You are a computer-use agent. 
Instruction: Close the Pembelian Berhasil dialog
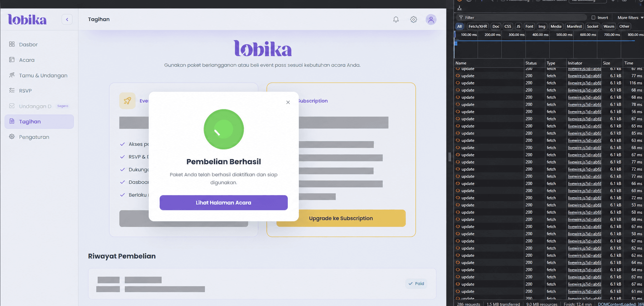pos(288,102)
